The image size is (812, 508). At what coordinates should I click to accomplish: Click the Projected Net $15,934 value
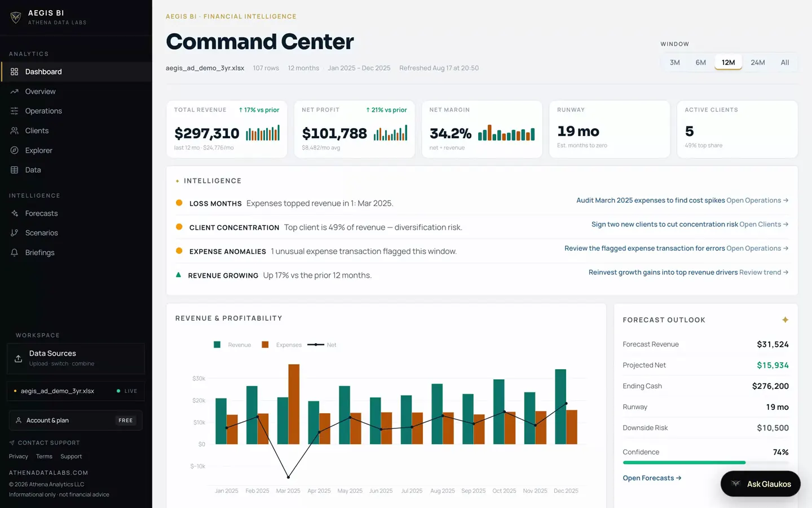(x=773, y=365)
